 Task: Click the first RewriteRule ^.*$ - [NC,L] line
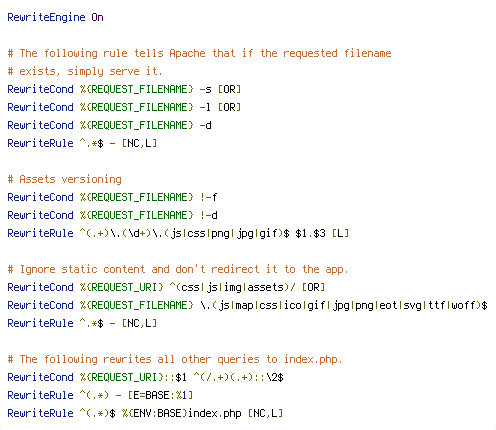(82, 143)
